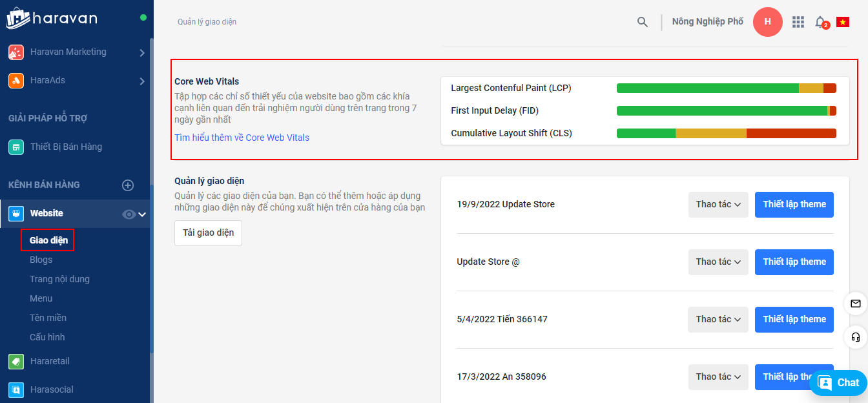The height and width of the screenshot is (403, 868).
Task: Open the mail envelope floating icon
Action: [x=856, y=304]
